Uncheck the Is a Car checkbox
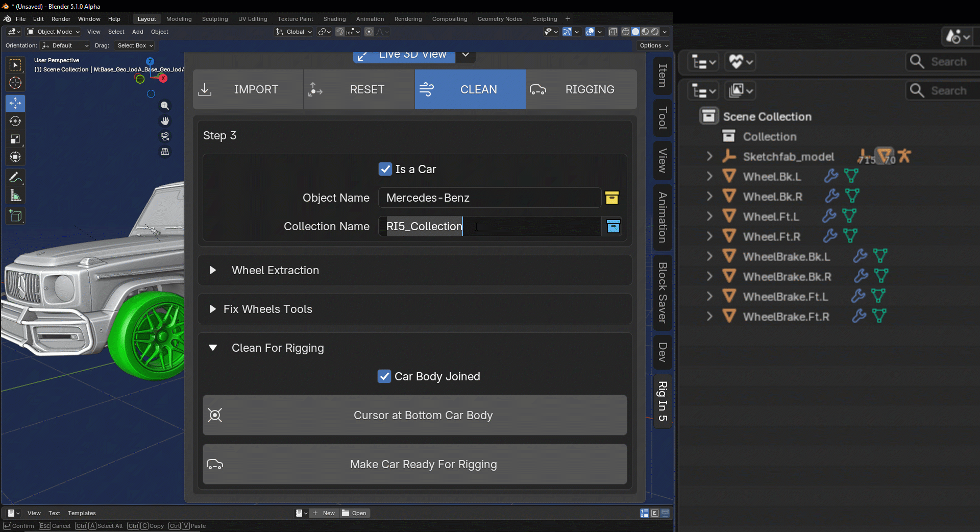 [385, 169]
